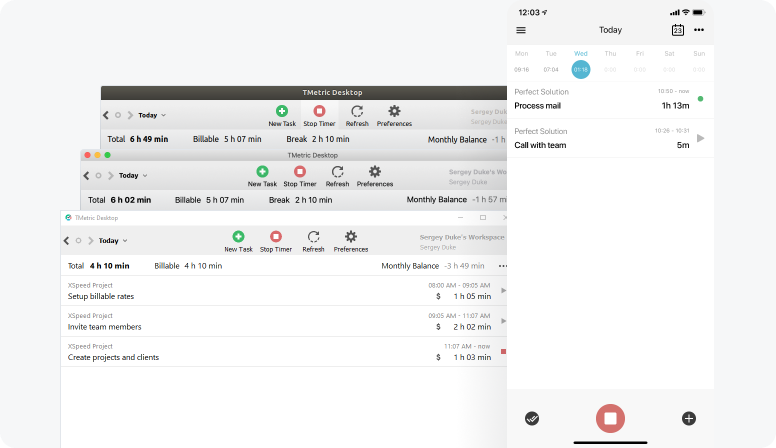Click New Task in the macOS TMetric window
Image resolution: width=776 pixels, height=448 pixels.
tap(262, 176)
